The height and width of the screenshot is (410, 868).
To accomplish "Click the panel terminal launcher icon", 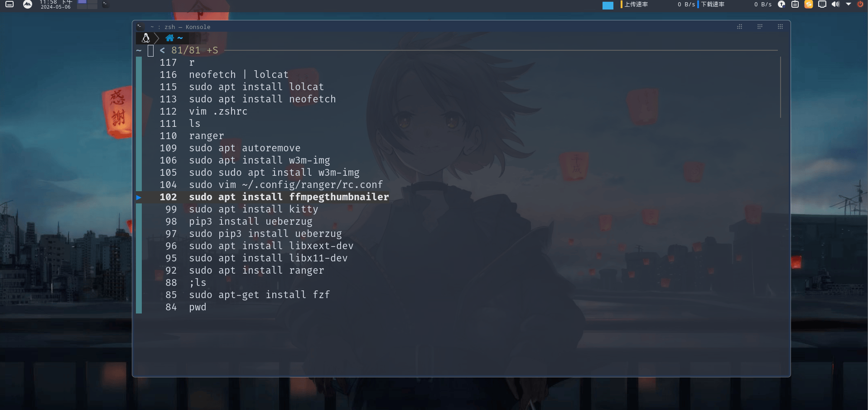I will point(105,4).
